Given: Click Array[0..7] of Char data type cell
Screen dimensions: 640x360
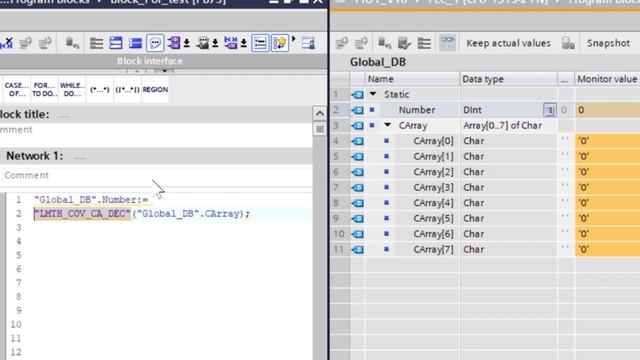Looking at the screenshot, I should (x=508, y=125).
